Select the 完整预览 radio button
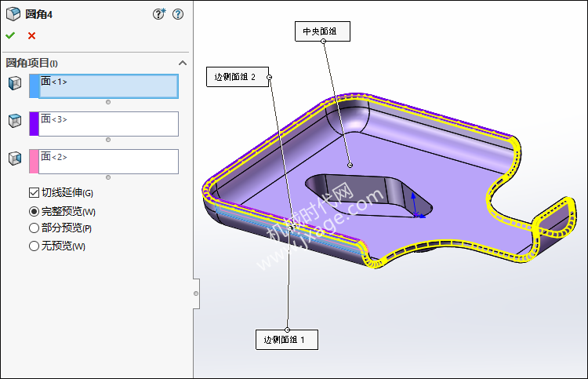 tap(34, 211)
